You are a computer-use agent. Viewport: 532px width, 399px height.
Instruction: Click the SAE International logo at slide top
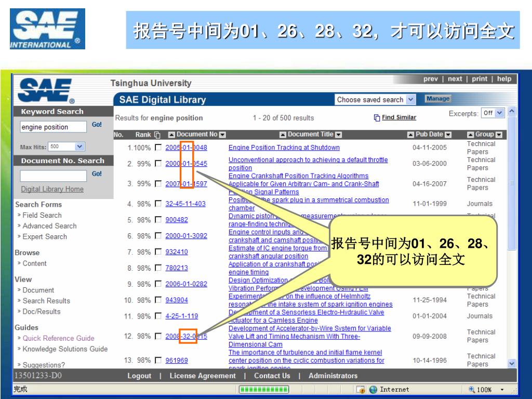click(47, 29)
